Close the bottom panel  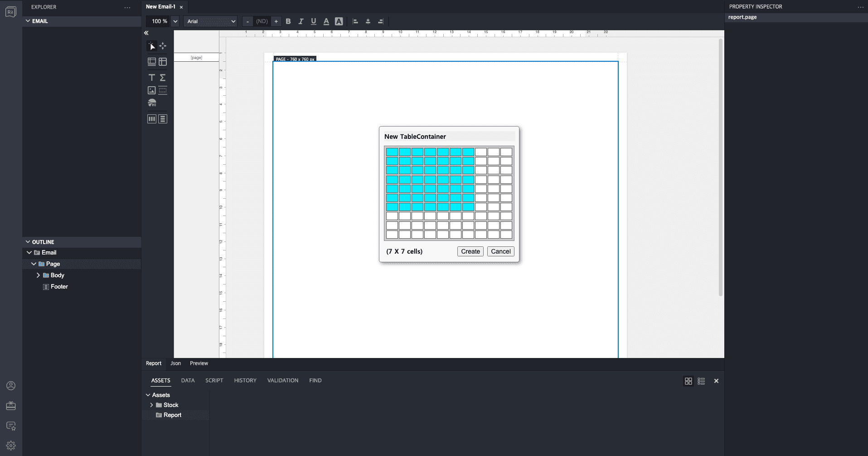click(716, 381)
